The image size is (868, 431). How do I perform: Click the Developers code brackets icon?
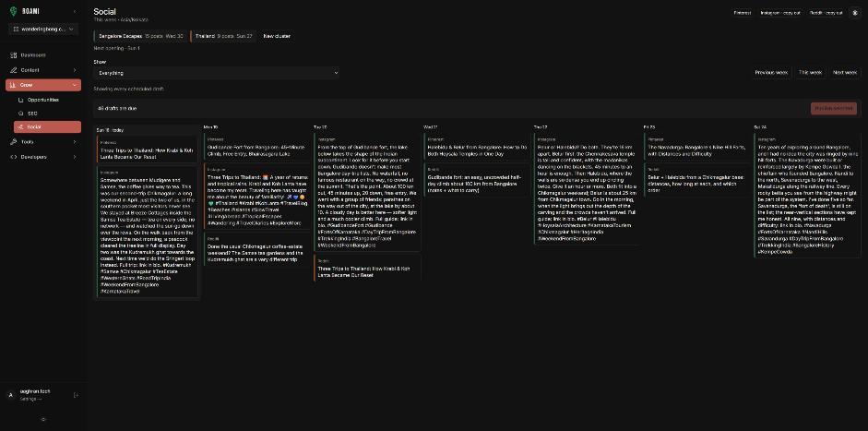(x=14, y=157)
